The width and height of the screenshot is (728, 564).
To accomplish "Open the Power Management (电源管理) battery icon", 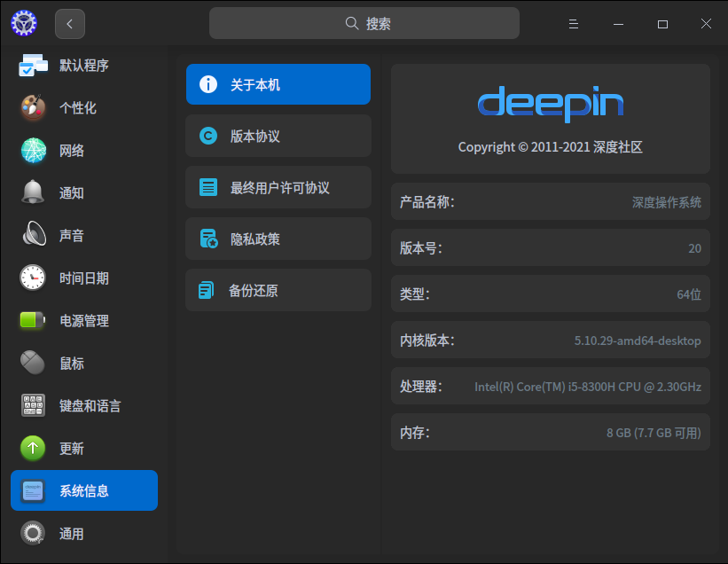I will coord(33,321).
